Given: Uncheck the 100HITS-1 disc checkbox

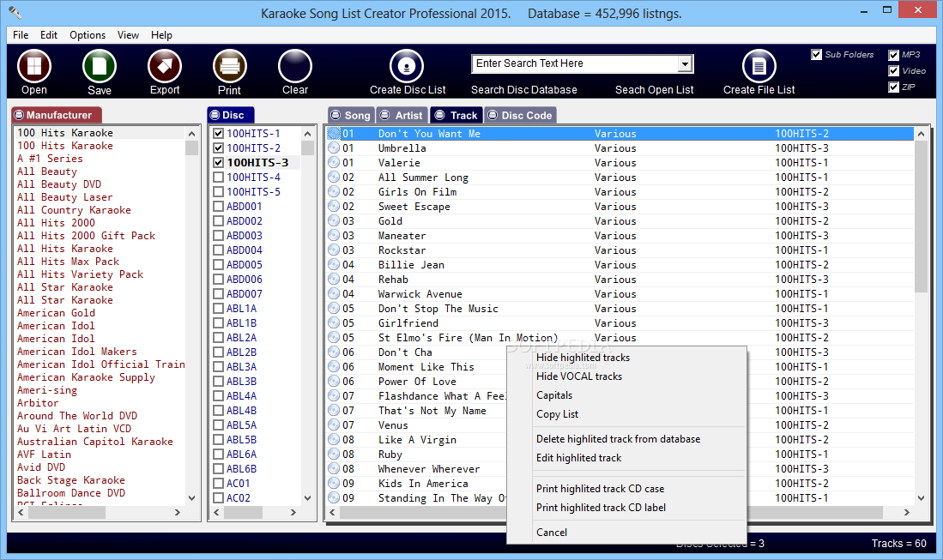Looking at the screenshot, I should pos(218,134).
